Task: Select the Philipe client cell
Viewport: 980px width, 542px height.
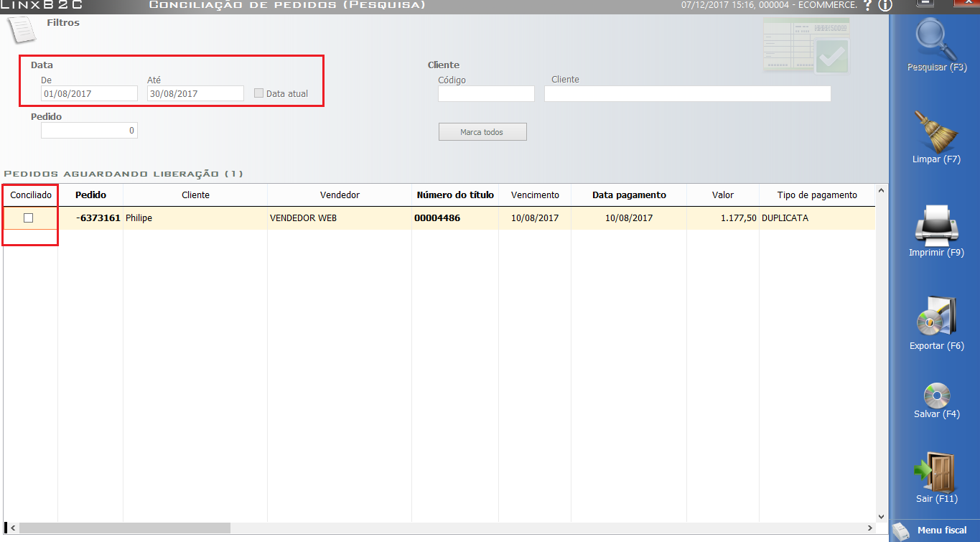Action: click(x=195, y=218)
